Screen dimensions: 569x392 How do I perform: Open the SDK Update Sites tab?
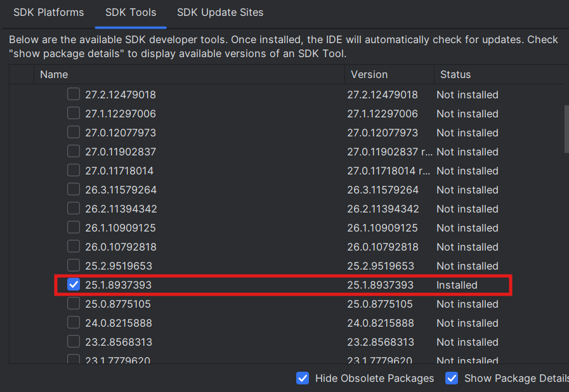[x=220, y=13]
